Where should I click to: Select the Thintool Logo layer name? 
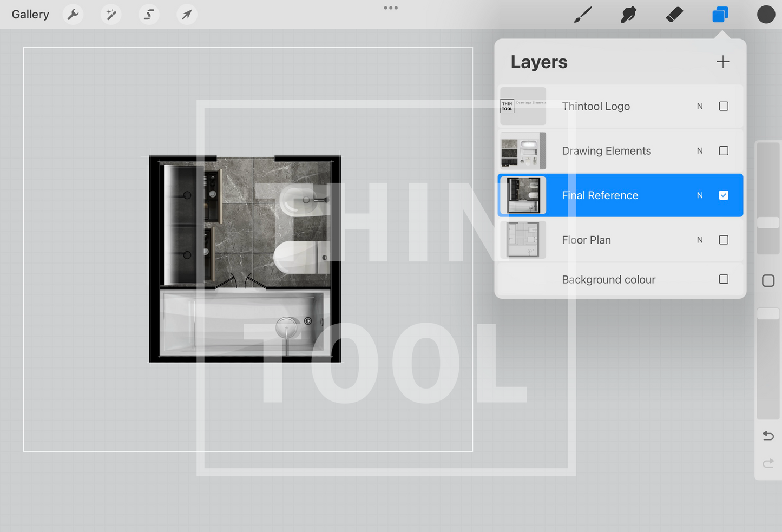pyautogui.click(x=596, y=106)
